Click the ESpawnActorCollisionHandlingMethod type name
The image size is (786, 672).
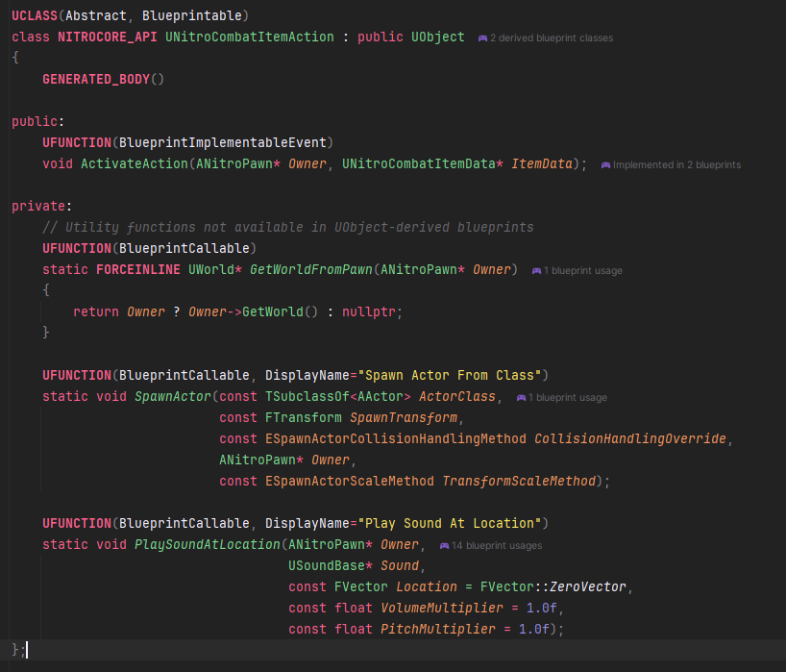tap(394, 438)
